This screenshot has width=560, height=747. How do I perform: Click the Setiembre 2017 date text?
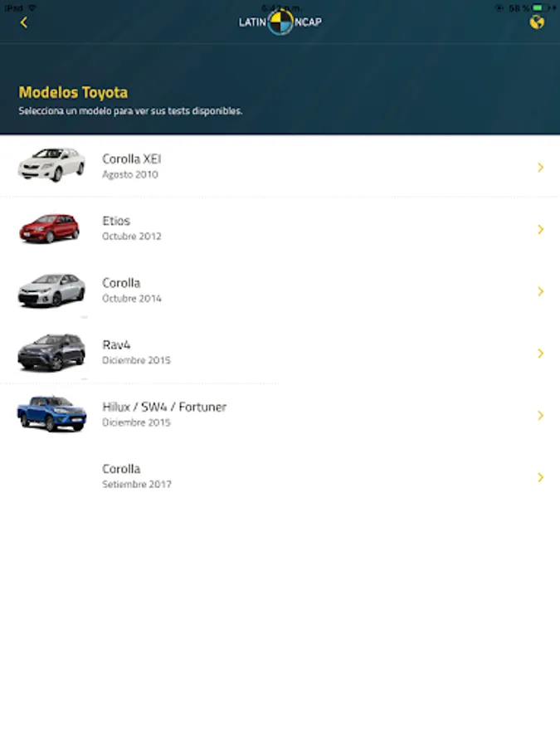click(137, 484)
